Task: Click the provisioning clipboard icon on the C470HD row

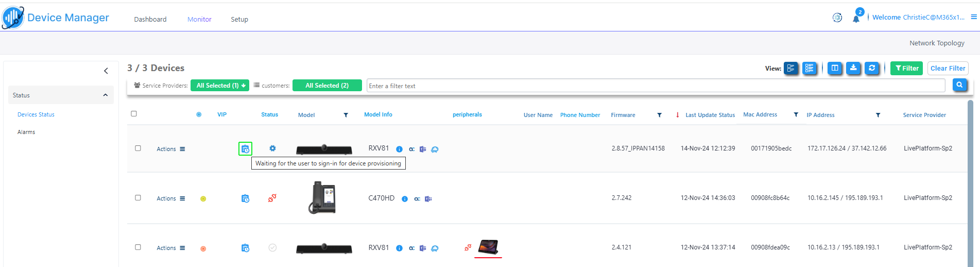Action: click(245, 198)
